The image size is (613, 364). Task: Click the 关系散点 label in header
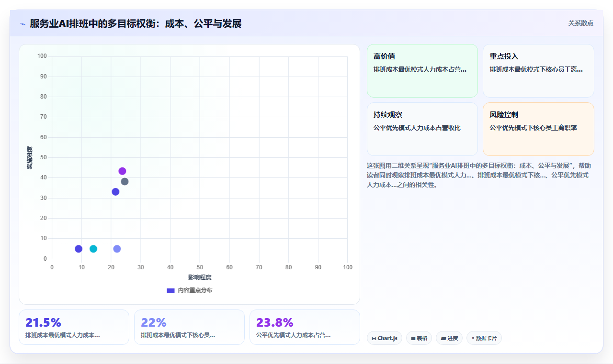click(580, 23)
